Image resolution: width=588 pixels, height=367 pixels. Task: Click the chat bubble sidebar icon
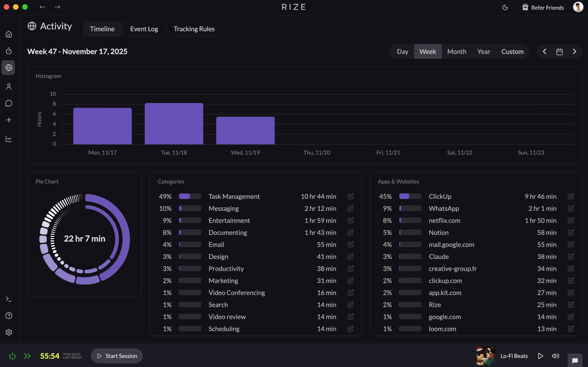(9, 103)
